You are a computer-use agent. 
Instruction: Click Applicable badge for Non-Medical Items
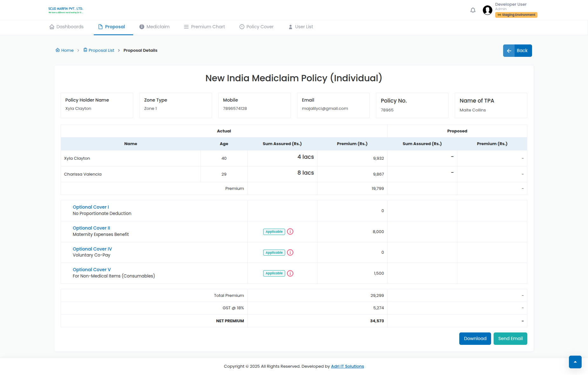coord(274,273)
